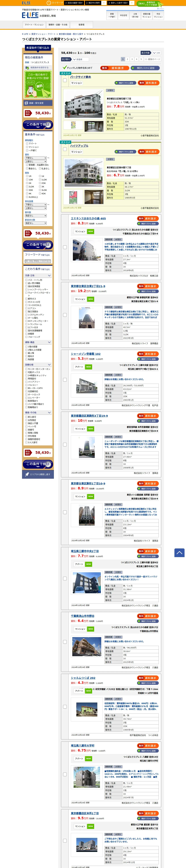The height and width of the screenshot is (868, 186).
Task: Open マイサーチ in the top bar
Action: pos(55,3)
